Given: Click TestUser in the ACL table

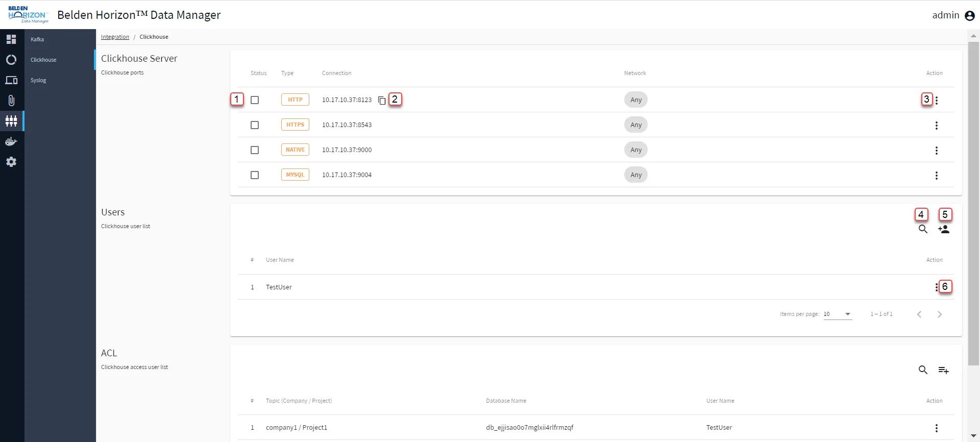Looking at the screenshot, I should click(x=719, y=428).
